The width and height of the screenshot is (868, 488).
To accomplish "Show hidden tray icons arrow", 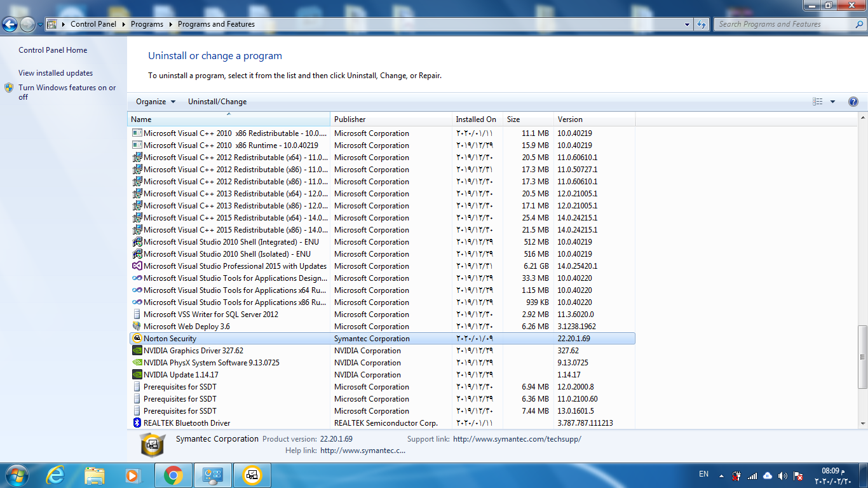I will click(x=721, y=476).
